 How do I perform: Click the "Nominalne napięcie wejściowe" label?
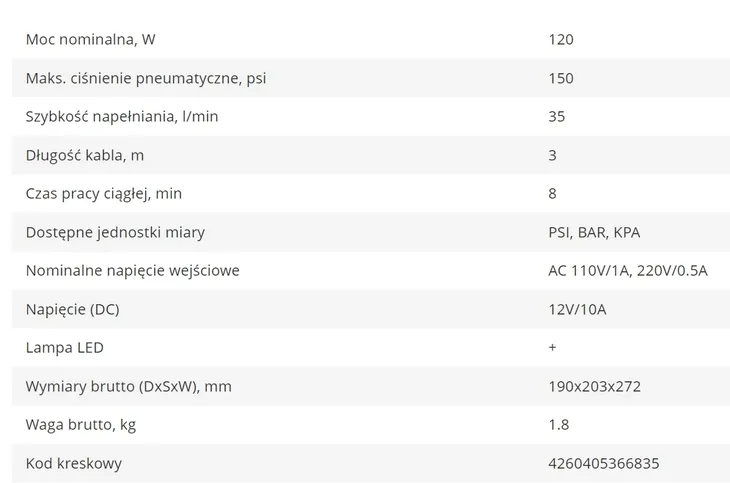[132, 271]
